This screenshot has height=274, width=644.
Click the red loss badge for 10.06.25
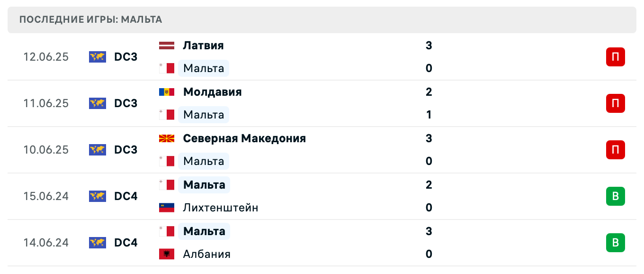coord(615,150)
